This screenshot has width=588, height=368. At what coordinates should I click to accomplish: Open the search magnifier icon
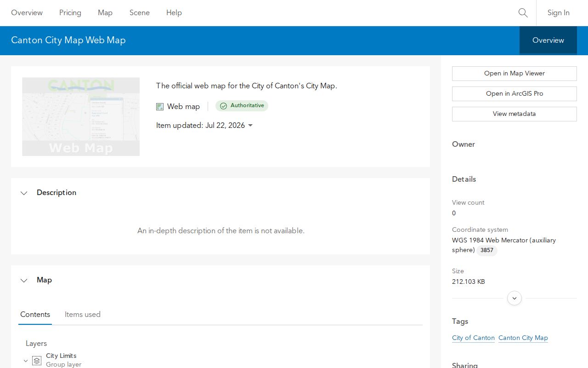click(x=523, y=13)
